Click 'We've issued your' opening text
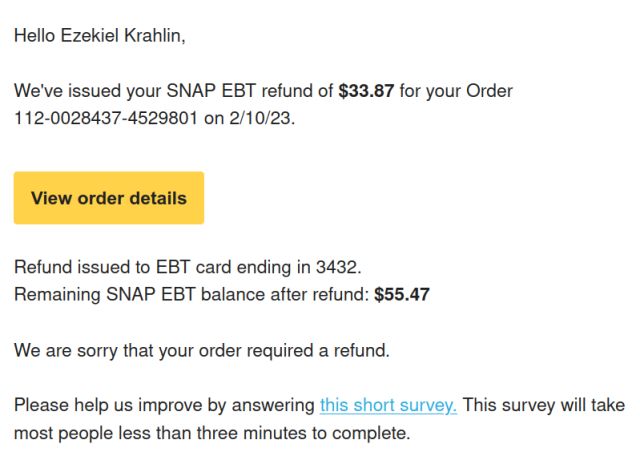 [88, 91]
